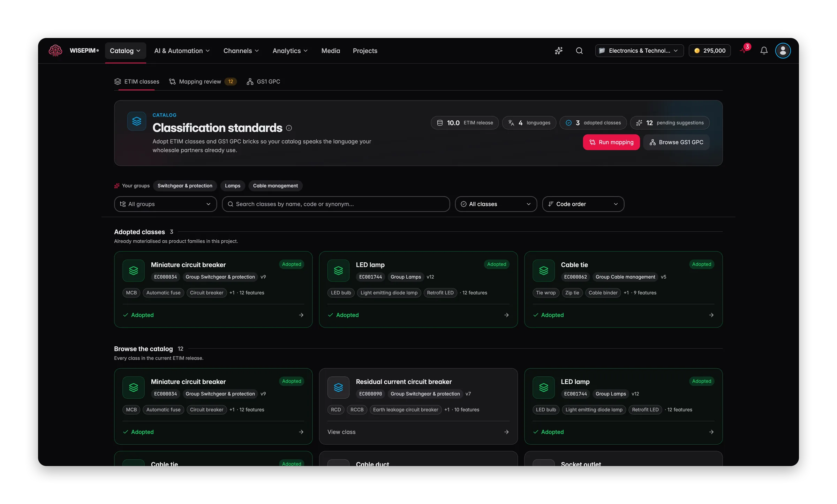Click Miniature circuit breaker class icon in Adopted classes

(134, 270)
